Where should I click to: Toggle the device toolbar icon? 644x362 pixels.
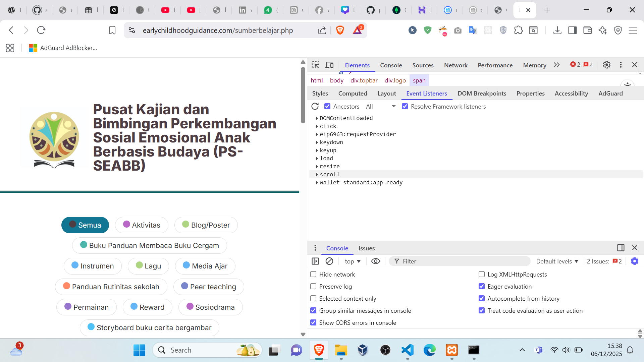tap(330, 65)
